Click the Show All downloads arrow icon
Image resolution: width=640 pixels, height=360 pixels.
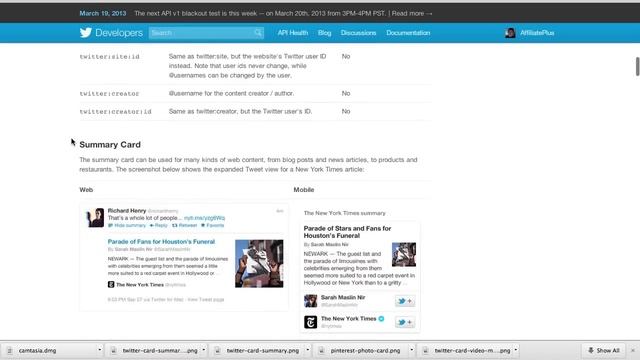591,350
